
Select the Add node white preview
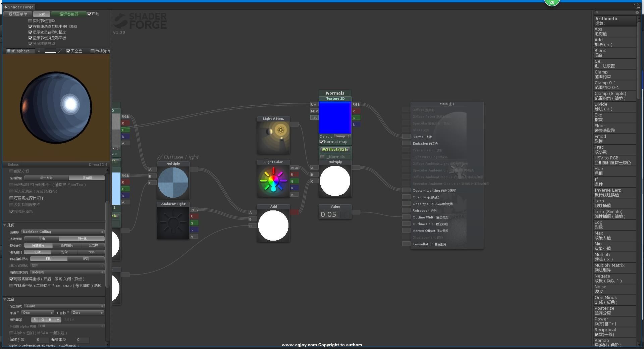click(273, 226)
